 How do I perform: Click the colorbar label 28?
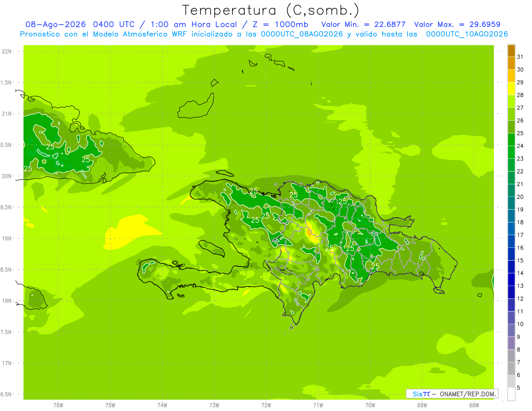pyautogui.click(x=520, y=95)
